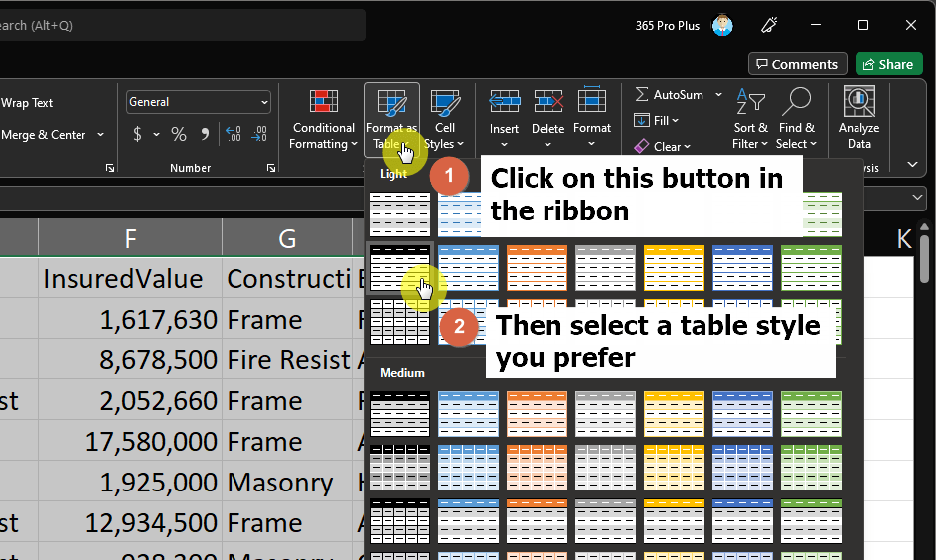Open Find & Select magnifier menu
This screenshot has height=560, width=936.
pos(796,119)
